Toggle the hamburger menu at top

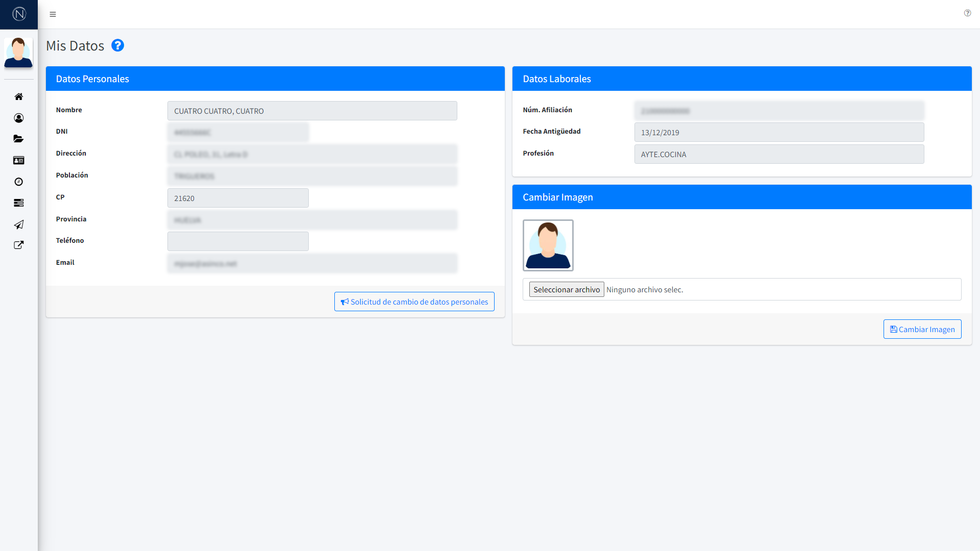click(x=53, y=14)
